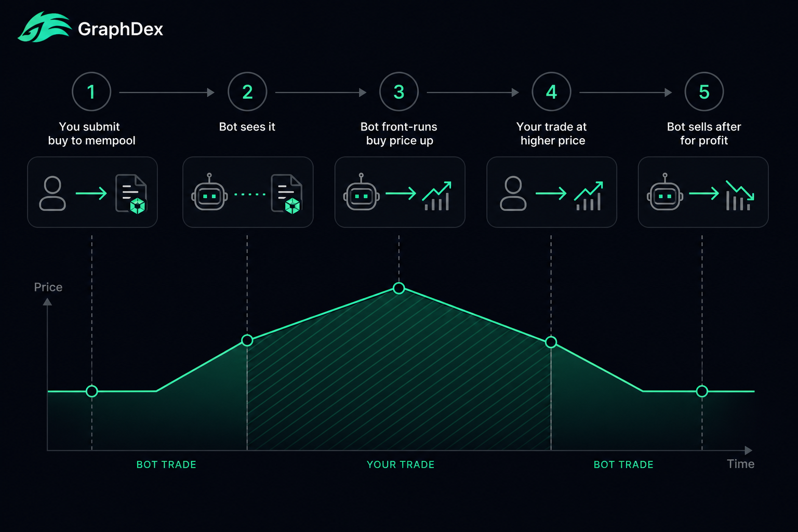The image size is (798, 532).
Task: Click the 'Price' axis label
Action: point(48,287)
